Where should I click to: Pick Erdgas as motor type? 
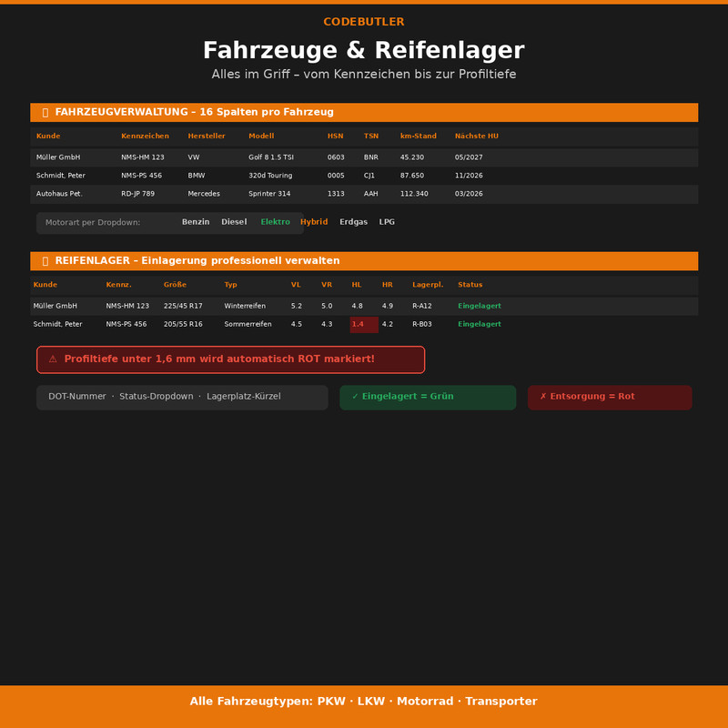(353, 222)
